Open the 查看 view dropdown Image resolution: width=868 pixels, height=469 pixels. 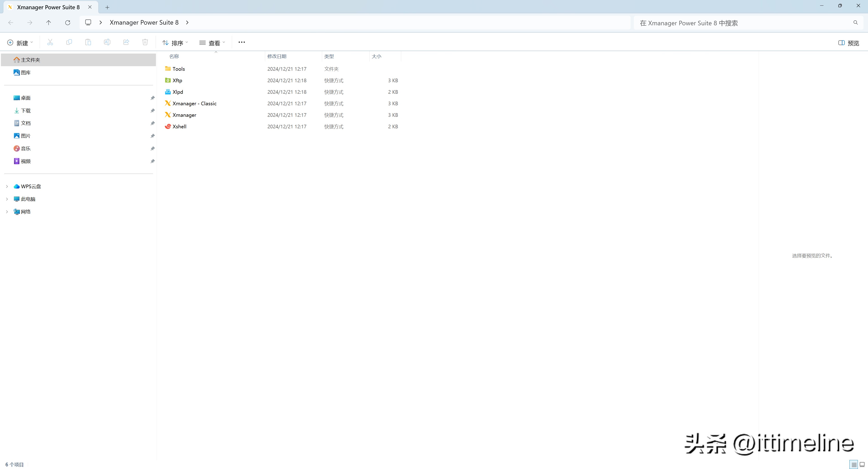pyautogui.click(x=212, y=43)
